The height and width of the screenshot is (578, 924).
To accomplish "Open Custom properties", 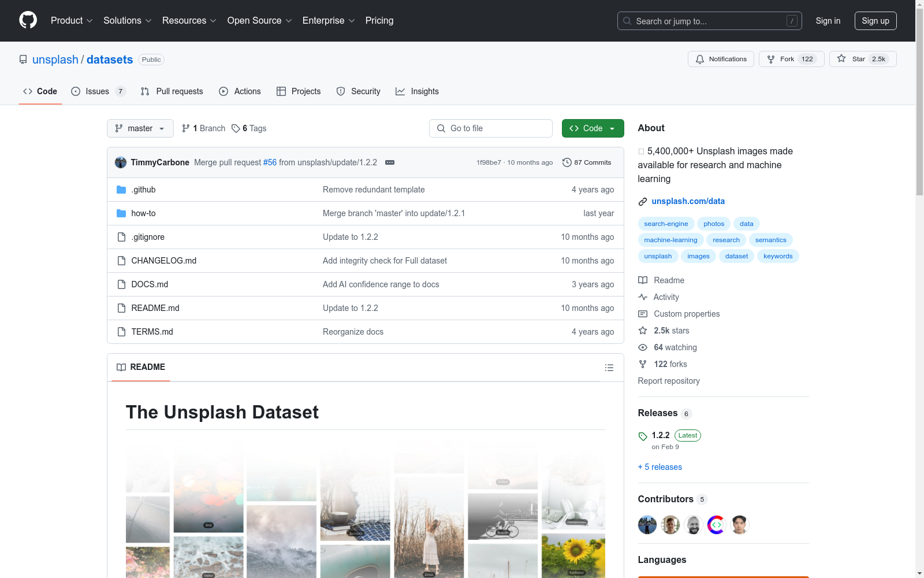I will pos(679,314).
